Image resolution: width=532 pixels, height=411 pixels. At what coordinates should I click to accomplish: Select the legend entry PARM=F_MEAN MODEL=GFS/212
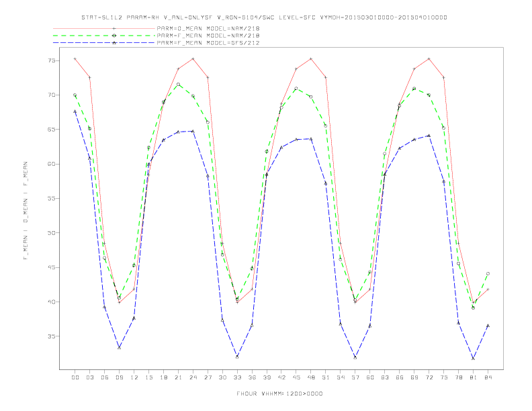(x=208, y=43)
